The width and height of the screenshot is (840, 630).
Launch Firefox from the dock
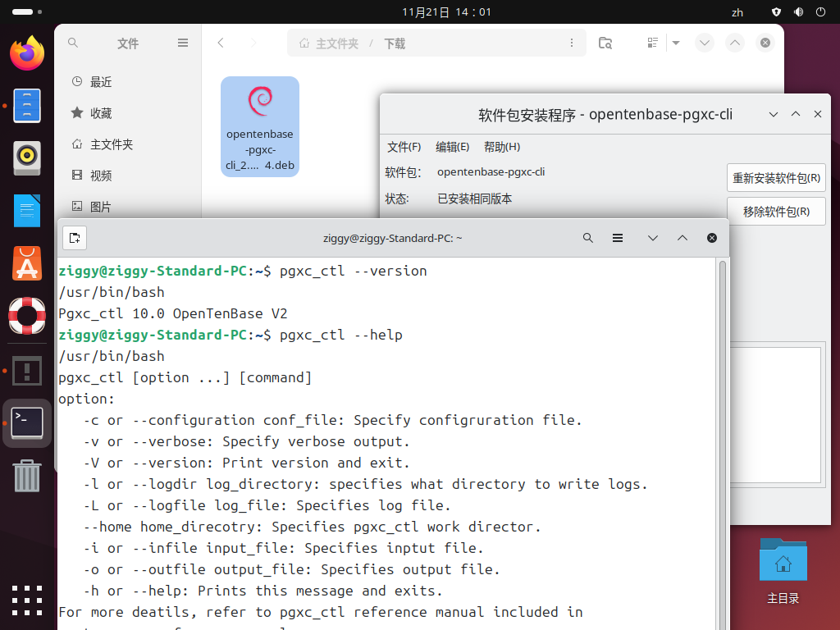click(27, 53)
